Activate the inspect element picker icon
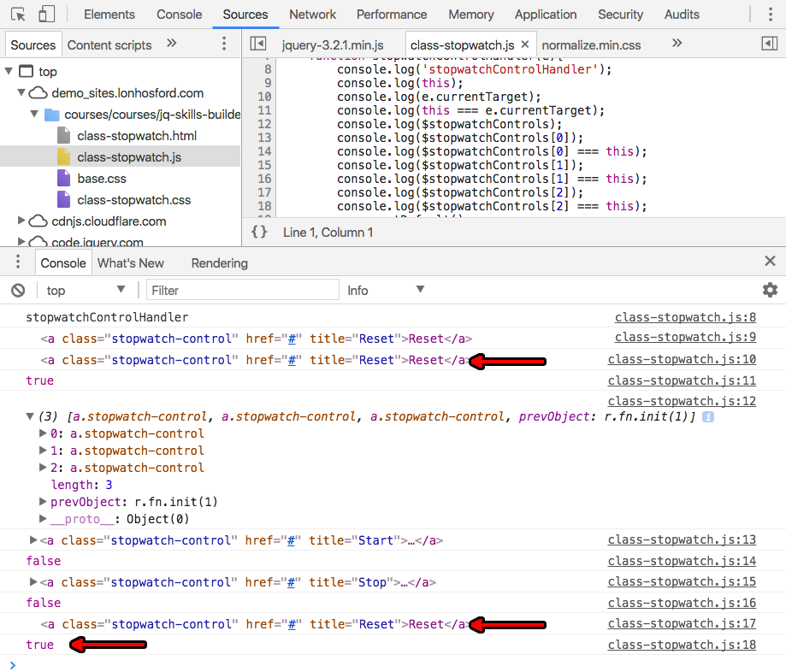 [18, 15]
